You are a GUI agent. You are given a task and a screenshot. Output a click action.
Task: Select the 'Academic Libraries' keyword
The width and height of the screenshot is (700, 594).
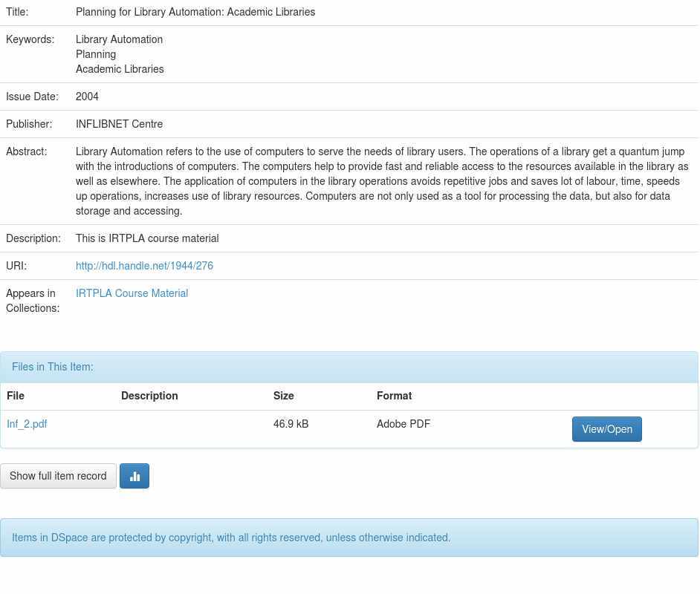(120, 69)
